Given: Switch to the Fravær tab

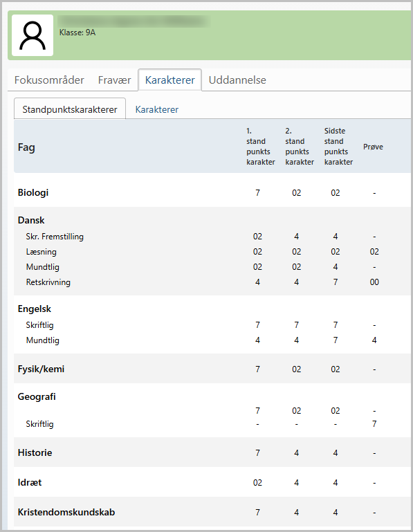Looking at the screenshot, I should coord(114,80).
